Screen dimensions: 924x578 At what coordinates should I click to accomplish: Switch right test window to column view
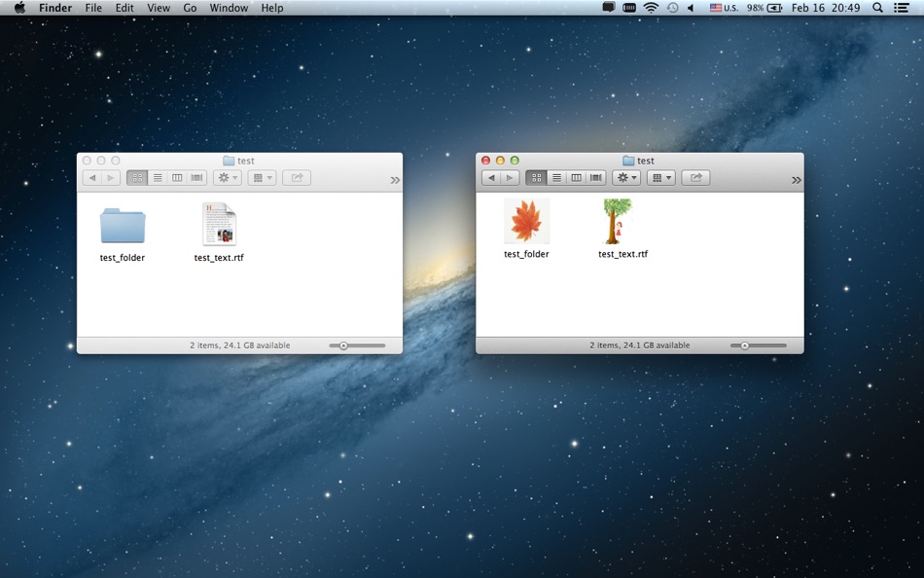pyautogui.click(x=577, y=177)
